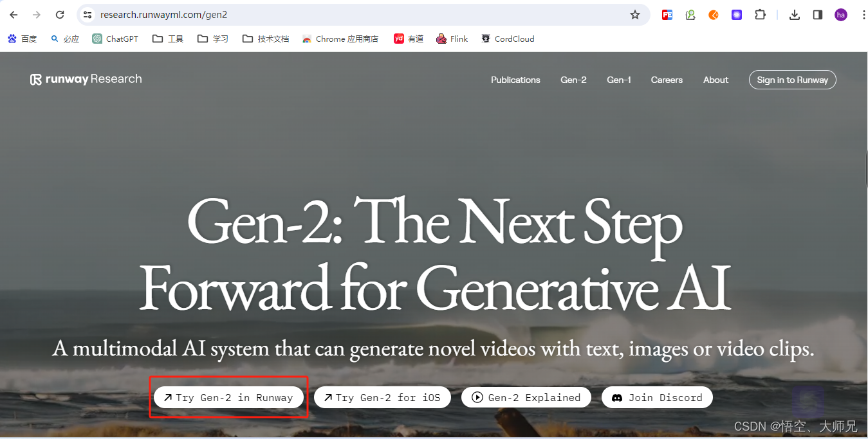Play the Gen-2 Explained video button

point(526,397)
